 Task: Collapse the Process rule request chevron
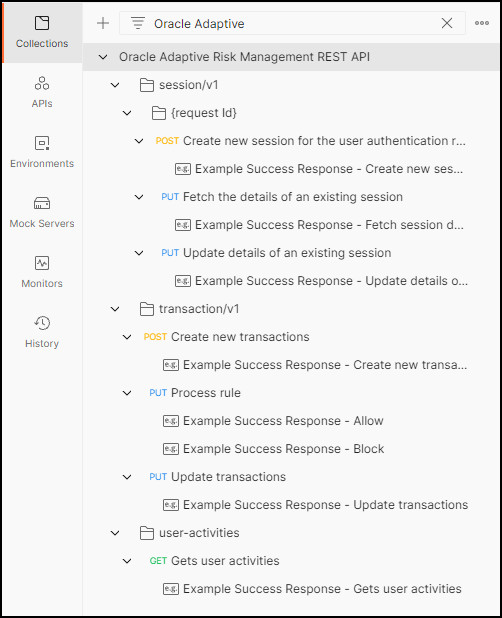tap(127, 393)
